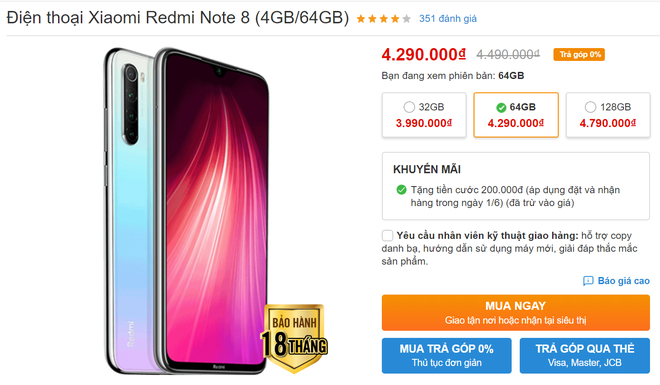Click the Báo giá cao speech bubble icon
The width and height of the screenshot is (660, 385).
coord(588,281)
